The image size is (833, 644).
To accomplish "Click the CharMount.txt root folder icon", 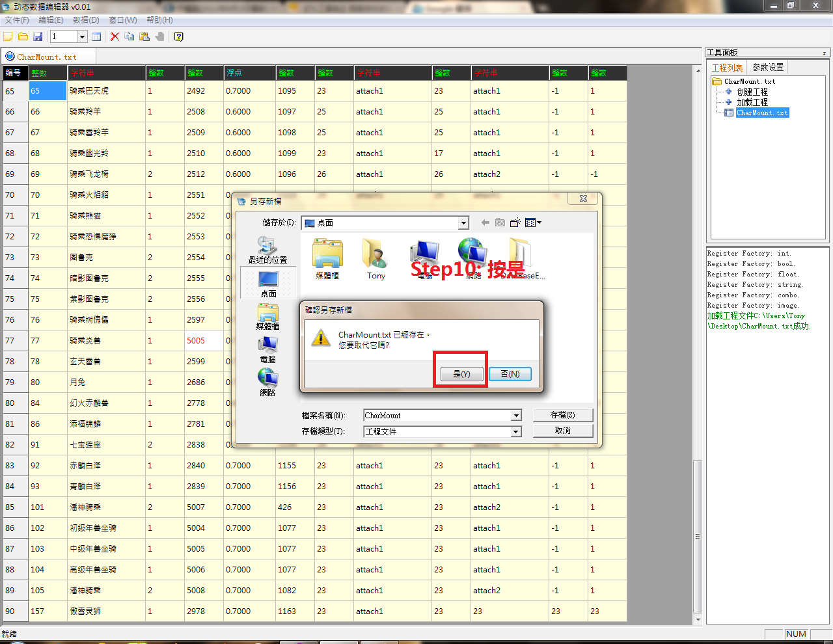I will [x=717, y=81].
